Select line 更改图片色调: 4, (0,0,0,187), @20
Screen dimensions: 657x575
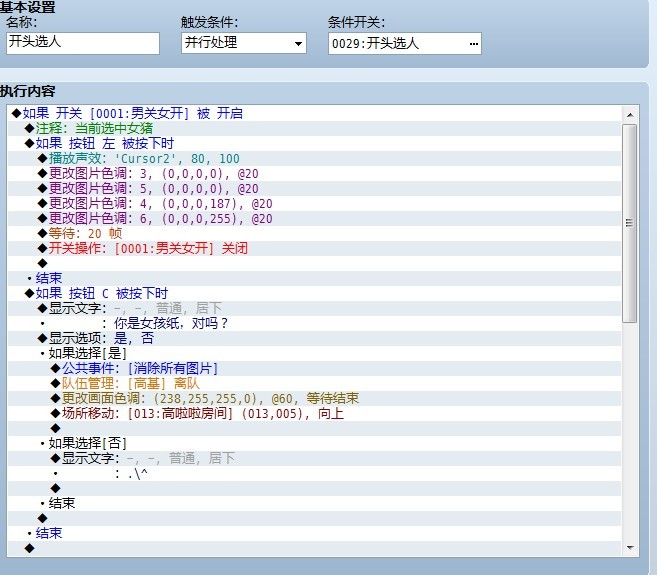(314, 204)
